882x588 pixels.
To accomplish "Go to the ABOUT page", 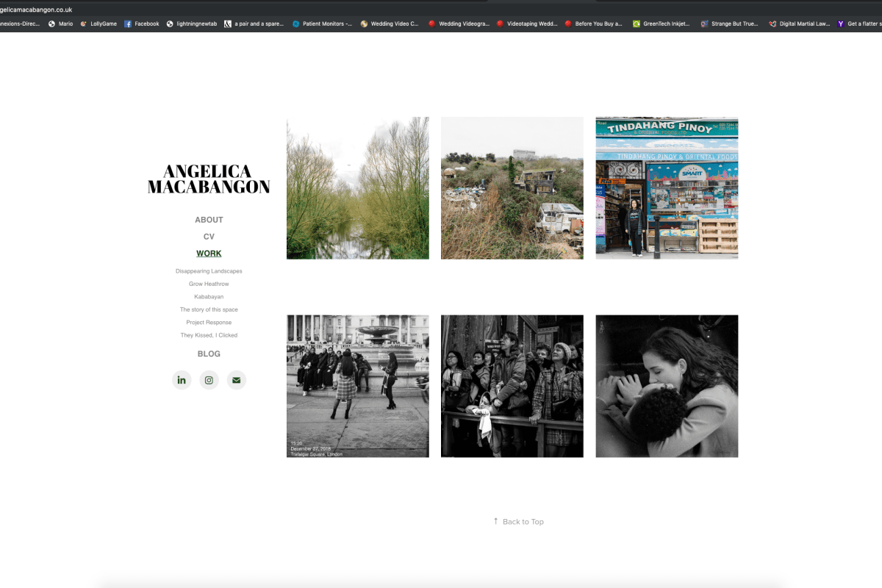I will click(x=209, y=220).
